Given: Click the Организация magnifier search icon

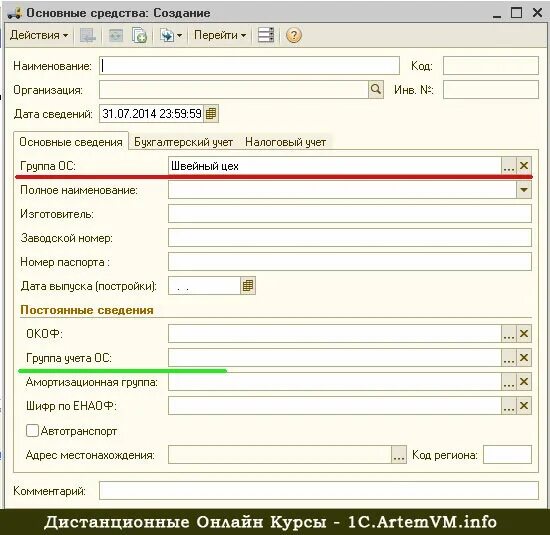Looking at the screenshot, I should pos(376,90).
